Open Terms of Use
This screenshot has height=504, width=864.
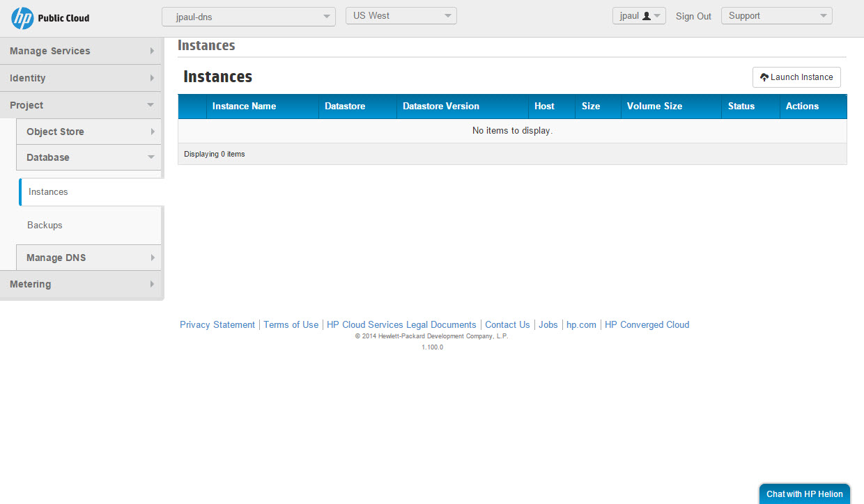point(291,324)
